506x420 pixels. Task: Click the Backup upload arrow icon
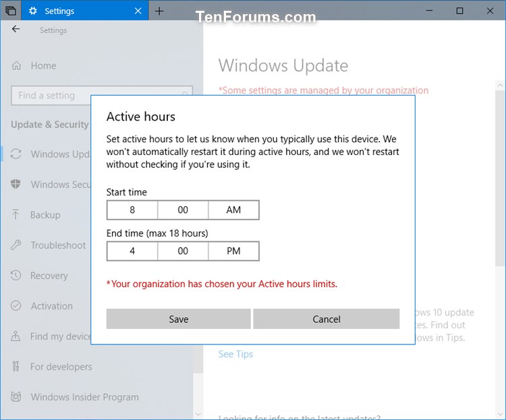click(16, 214)
